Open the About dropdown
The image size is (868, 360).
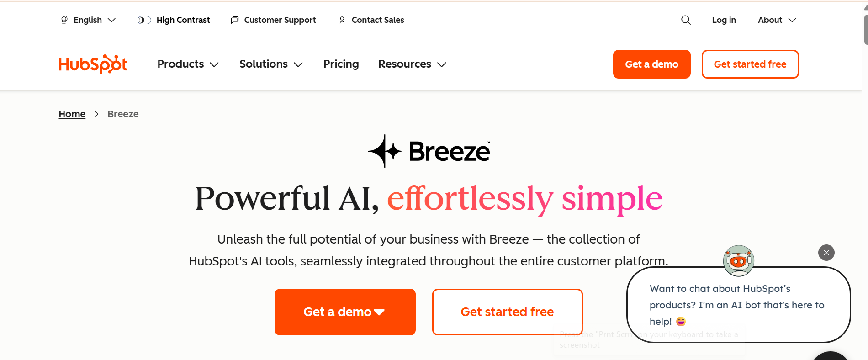click(776, 20)
